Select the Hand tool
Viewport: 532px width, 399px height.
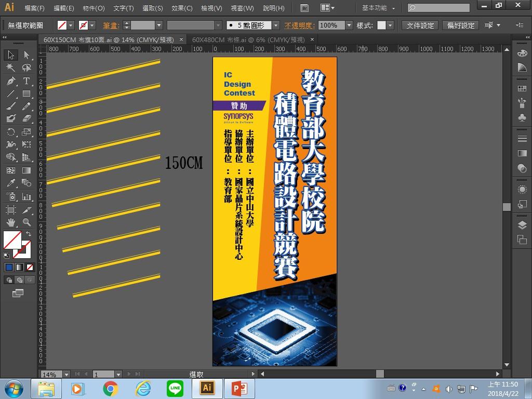pyautogui.click(x=11, y=222)
